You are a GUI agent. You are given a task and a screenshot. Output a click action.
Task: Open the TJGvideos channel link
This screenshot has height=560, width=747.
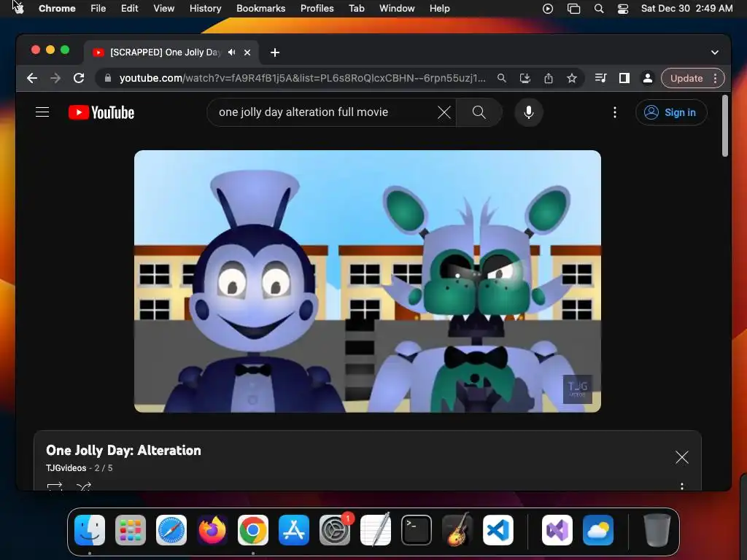point(66,468)
